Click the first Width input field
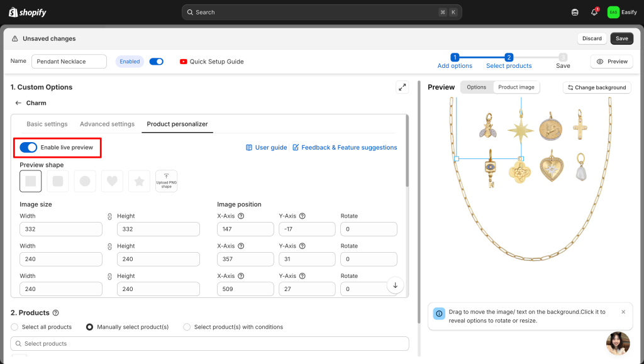Viewport: 644px width, 364px height. tap(61, 229)
